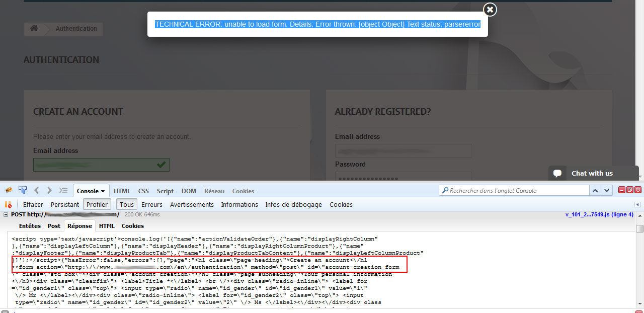Open the Post request sub-tab

(x=54, y=226)
